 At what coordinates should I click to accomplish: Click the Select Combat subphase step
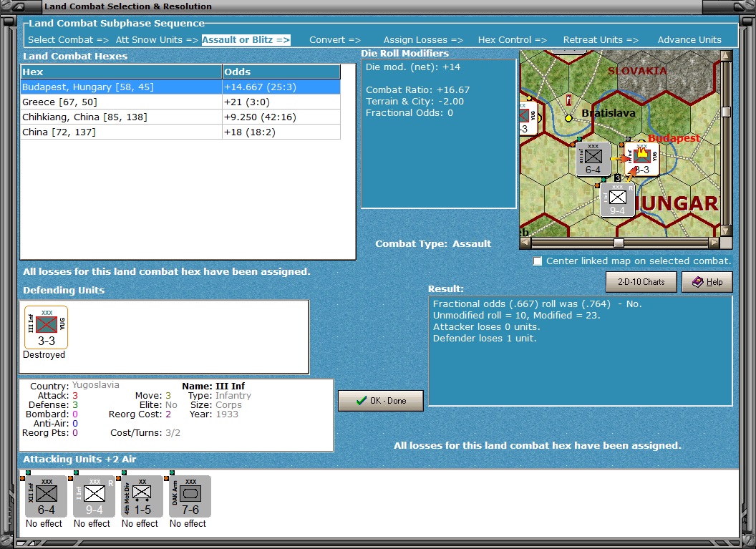pos(69,40)
